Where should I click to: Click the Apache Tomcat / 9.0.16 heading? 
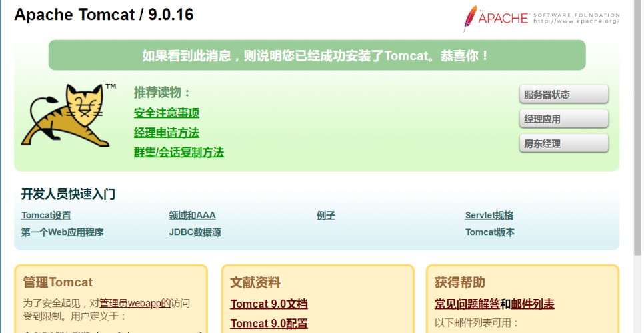pos(104,15)
